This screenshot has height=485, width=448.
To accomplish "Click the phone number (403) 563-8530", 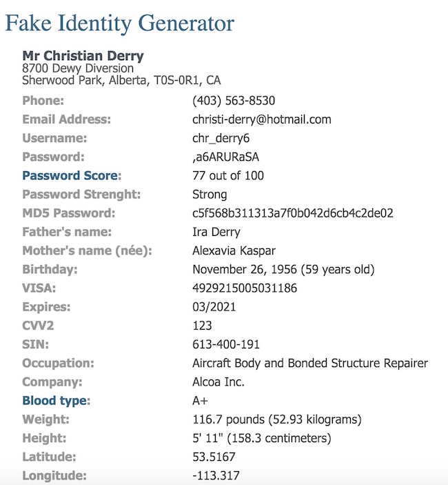I will [234, 101].
